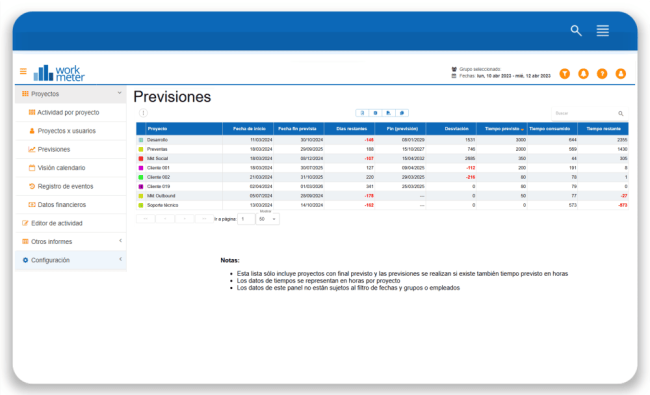Image resolution: width=650 pixels, height=395 pixels.
Task: Sort by the Fecha de inicio column header
Action: click(248, 129)
